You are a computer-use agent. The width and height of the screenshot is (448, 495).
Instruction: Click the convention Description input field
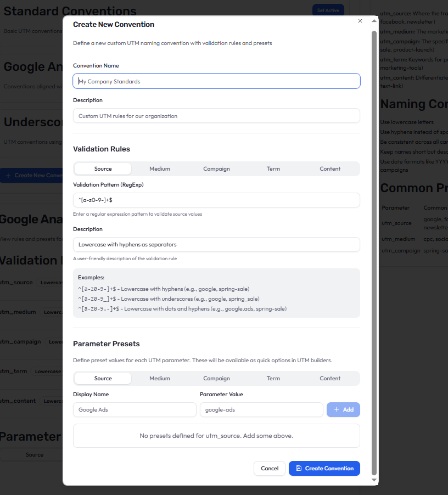pyautogui.click(x=216, y=116)
